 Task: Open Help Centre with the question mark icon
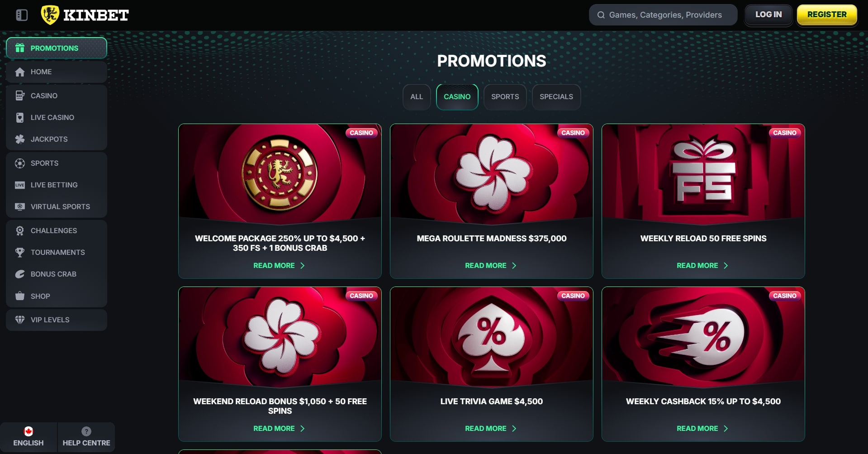[x=86, y=437]
